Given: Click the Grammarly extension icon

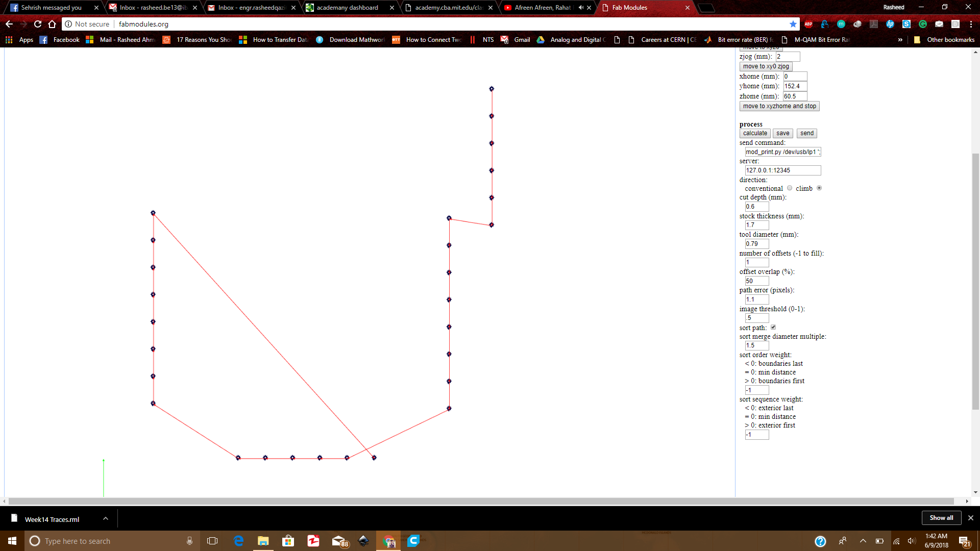Looking at the screenshot, I should coord(923,24).
